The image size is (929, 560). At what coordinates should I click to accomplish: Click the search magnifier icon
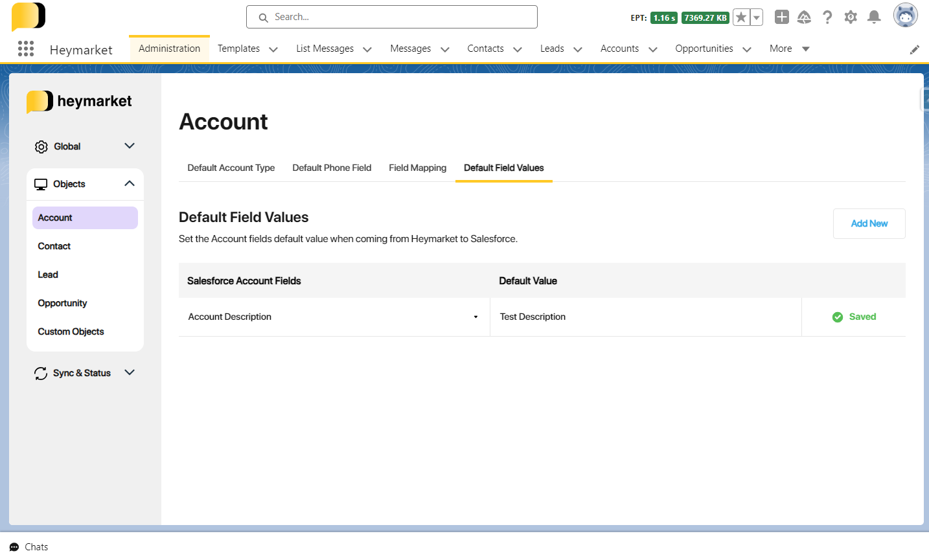[x=264, y=17]
